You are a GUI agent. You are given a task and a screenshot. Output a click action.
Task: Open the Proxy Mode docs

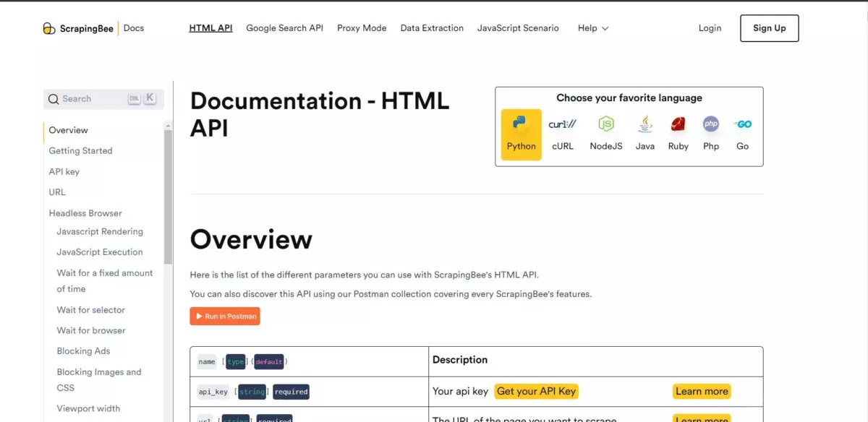[x=362, y=28]
